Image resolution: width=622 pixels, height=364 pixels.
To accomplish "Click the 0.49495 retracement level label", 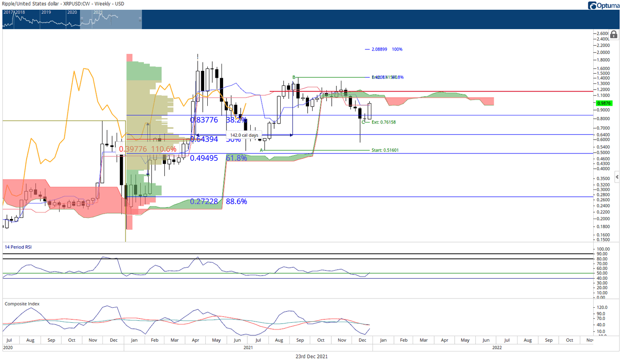I will (204, 158).
